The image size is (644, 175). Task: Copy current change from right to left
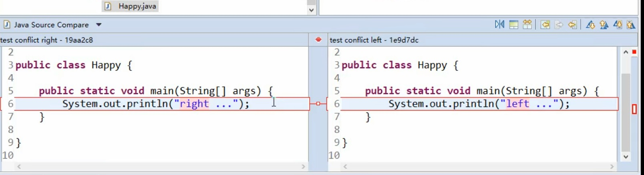tap(572, 24)
